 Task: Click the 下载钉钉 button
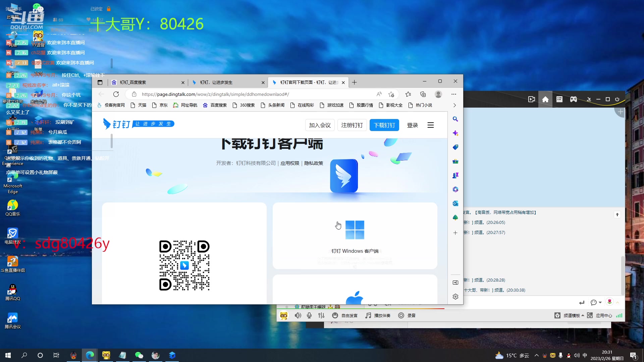point(384,125)
